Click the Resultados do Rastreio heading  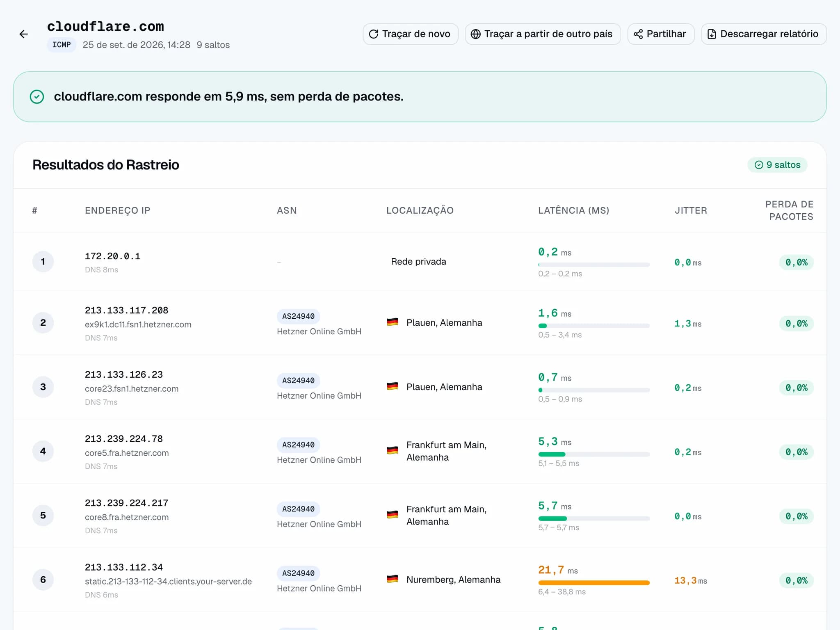(x=106, y=165)
